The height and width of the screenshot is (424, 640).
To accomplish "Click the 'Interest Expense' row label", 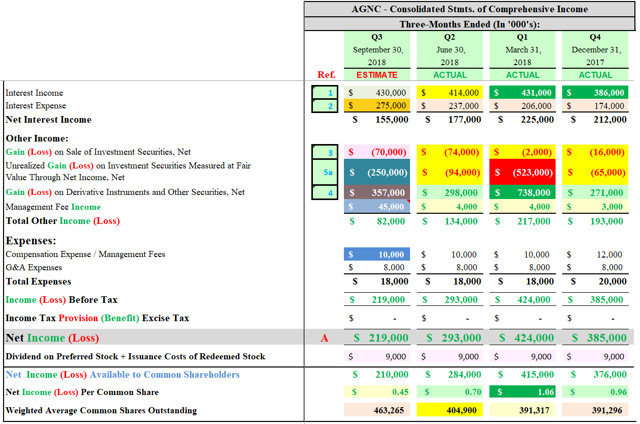I will point(36,106).
